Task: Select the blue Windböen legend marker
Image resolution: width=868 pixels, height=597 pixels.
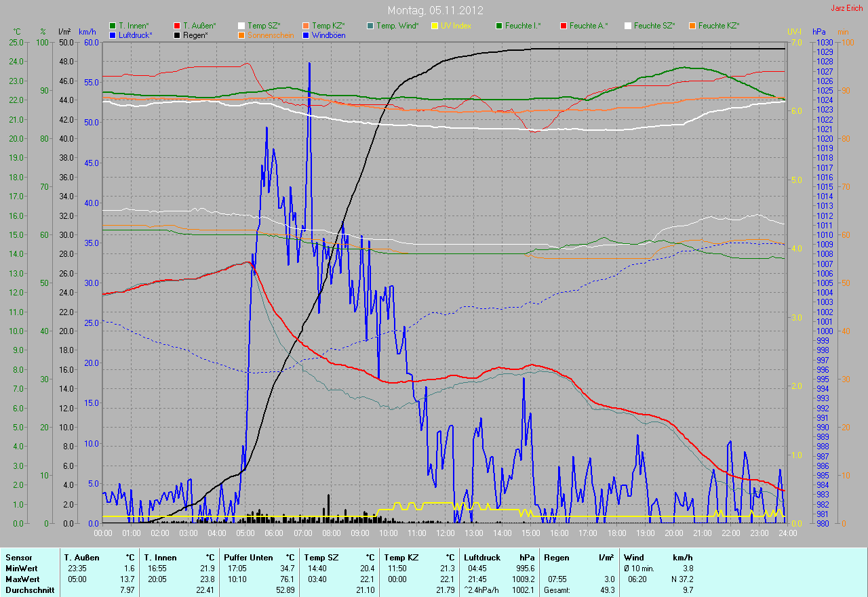Action: (x=307, y=35)
